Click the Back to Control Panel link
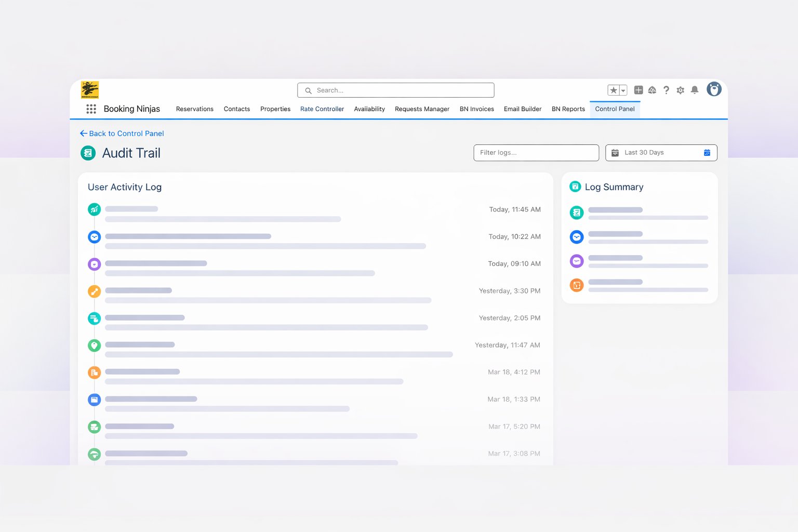Screen dimensions: 798x532 pyautogui.click(x=122, y=134)
